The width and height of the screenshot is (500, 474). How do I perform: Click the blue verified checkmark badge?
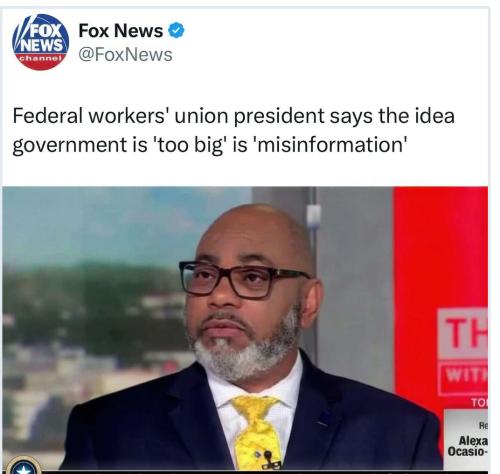click(176, 30)
